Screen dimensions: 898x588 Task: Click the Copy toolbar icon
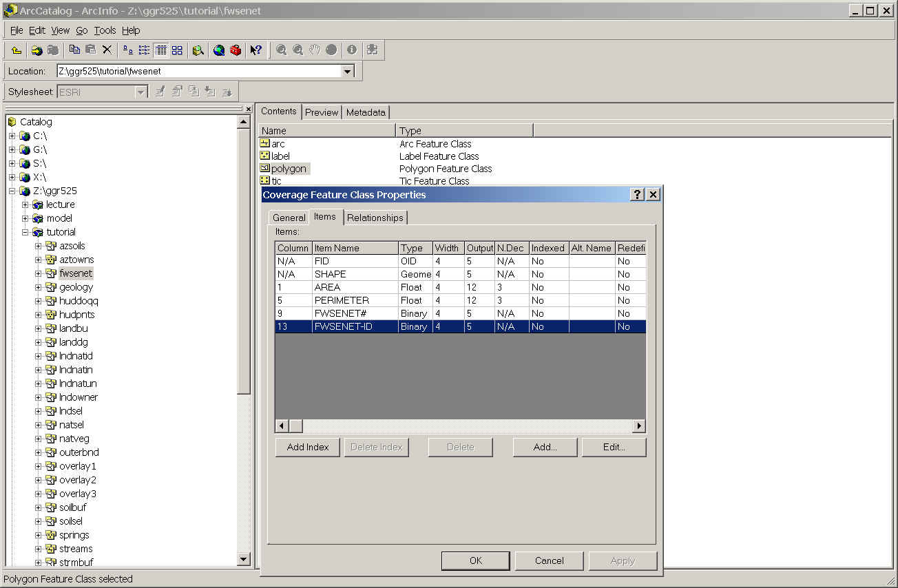tap(74, 50)
